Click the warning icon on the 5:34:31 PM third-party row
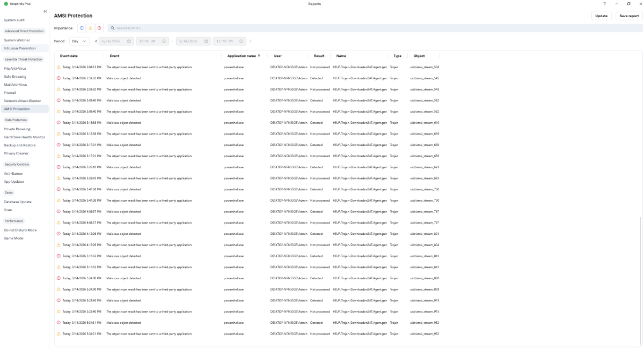 pyautogui.click(x=59, y=334)
